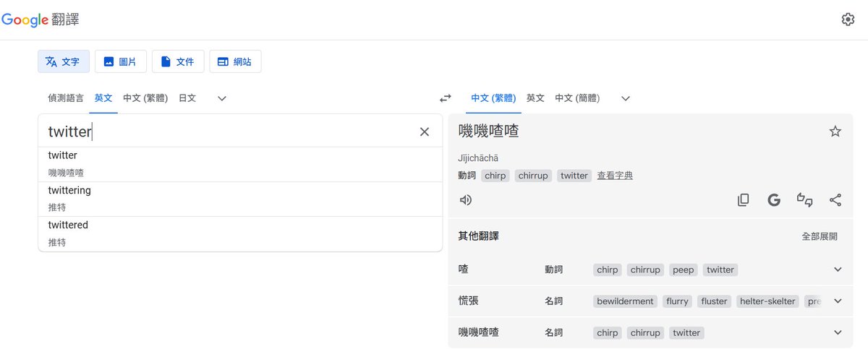The image size is (868, 349).
Task: Click 'chirp' chip in 嘰嘰喳喳 noun row
Action: [x=608, y=333]
